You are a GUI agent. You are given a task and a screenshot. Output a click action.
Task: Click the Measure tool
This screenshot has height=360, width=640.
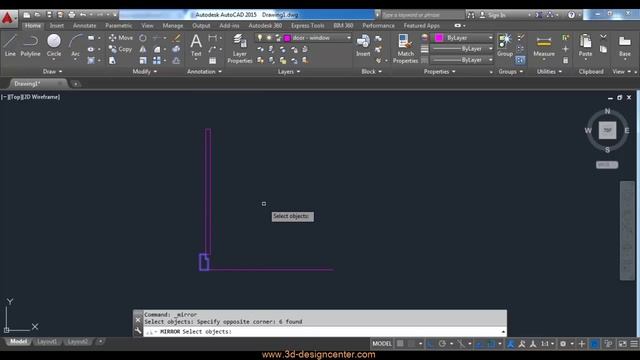click(x=544, y=46)
